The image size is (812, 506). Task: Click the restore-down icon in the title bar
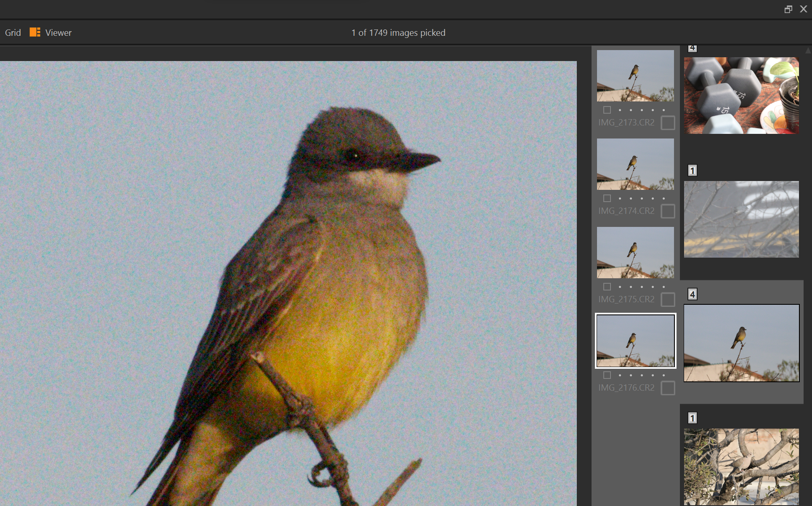788,9
